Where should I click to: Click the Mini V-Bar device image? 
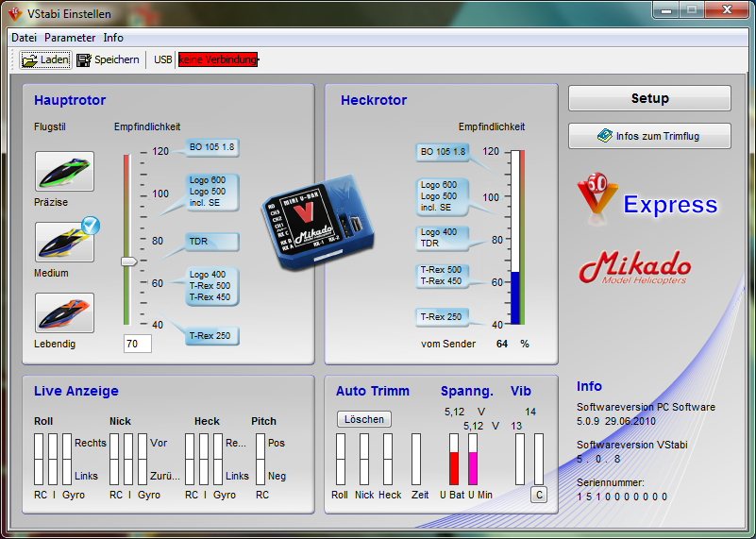point(318,223)
